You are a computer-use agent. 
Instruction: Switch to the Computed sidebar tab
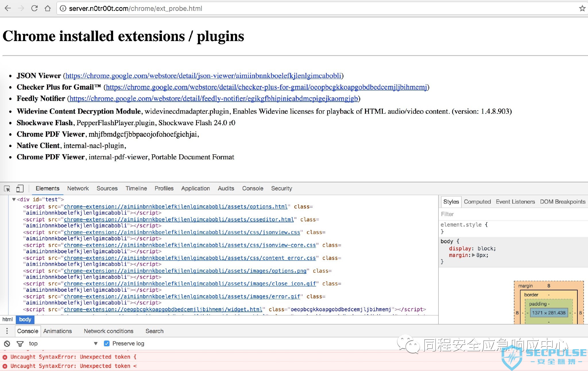coord(477,202)
